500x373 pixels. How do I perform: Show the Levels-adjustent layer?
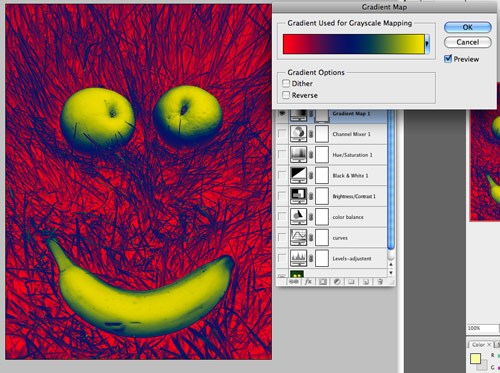(282, 258)
